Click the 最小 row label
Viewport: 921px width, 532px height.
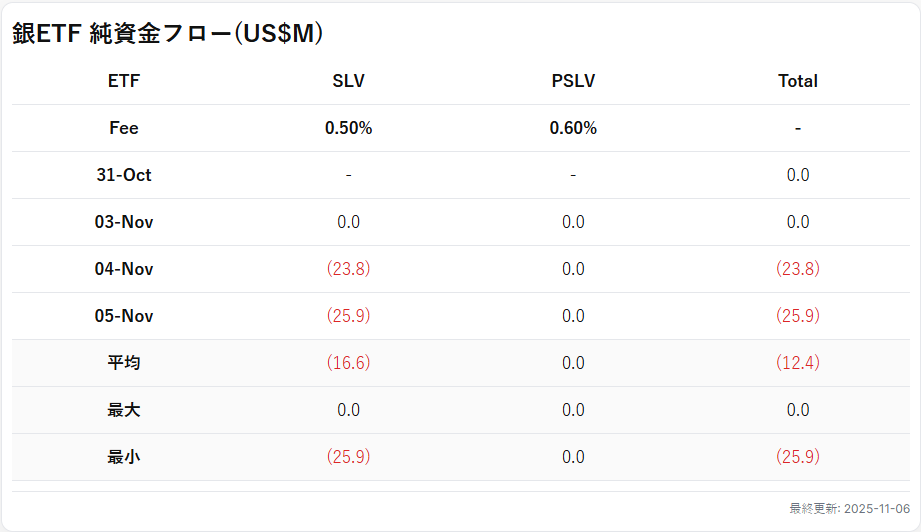(x=124, y=457)
